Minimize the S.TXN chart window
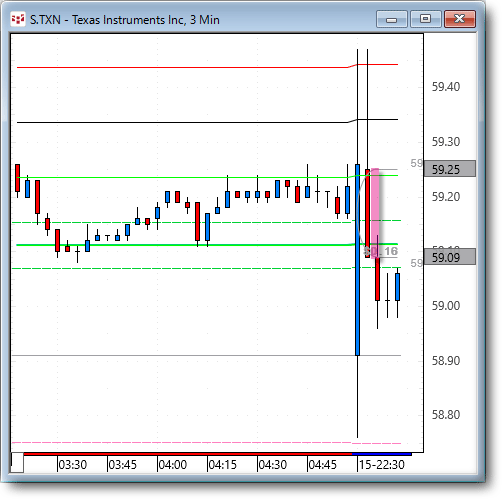This screenshot has height=500, width=503. coord(391,19)
